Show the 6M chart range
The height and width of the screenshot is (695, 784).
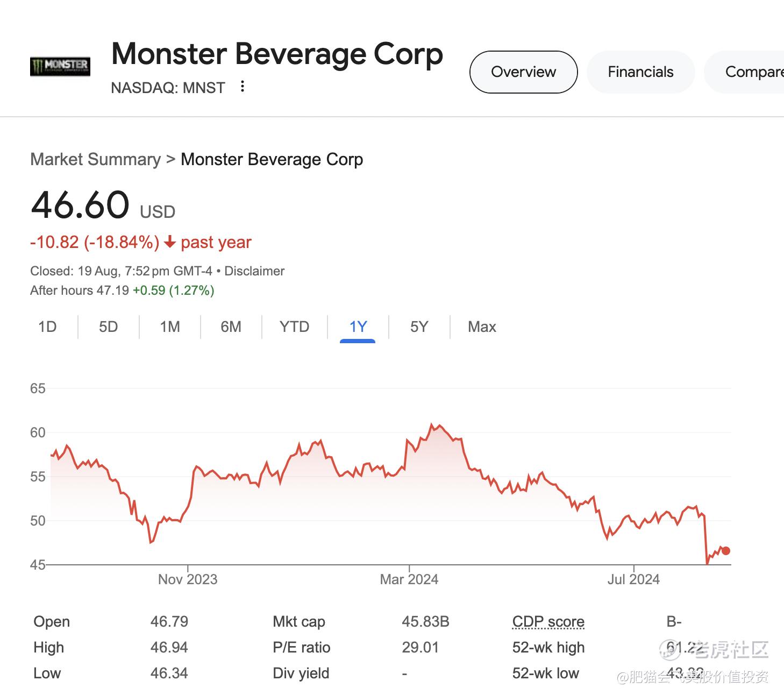tap(231, 327)
